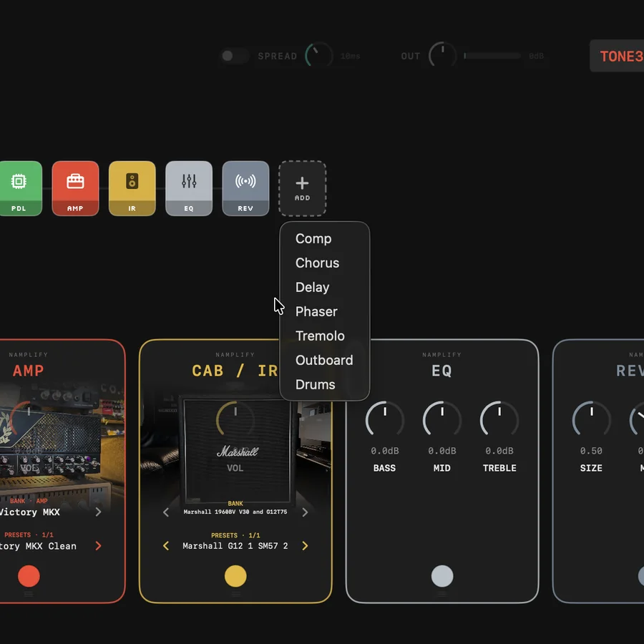Choose Outboard from the add menu
Screen dimensions: 644x644
(324, 360)
